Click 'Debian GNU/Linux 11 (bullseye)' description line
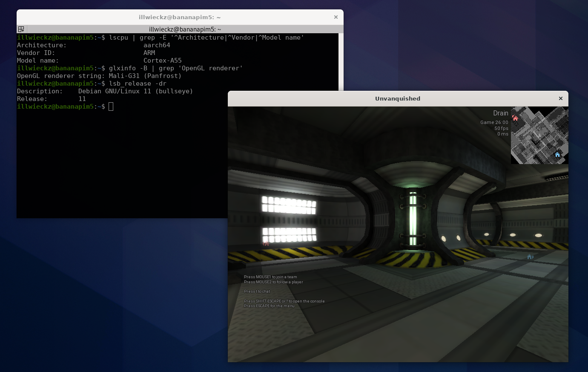 click(105, 91)
